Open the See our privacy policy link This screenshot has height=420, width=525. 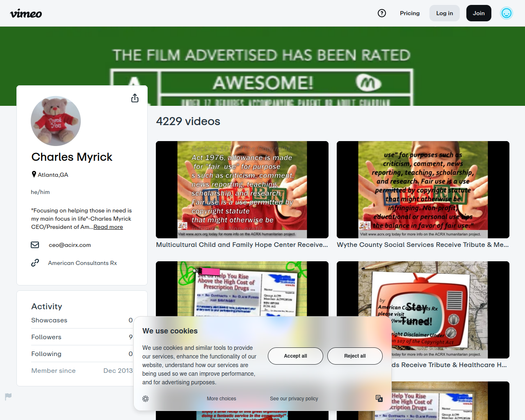tap(294, 399)
